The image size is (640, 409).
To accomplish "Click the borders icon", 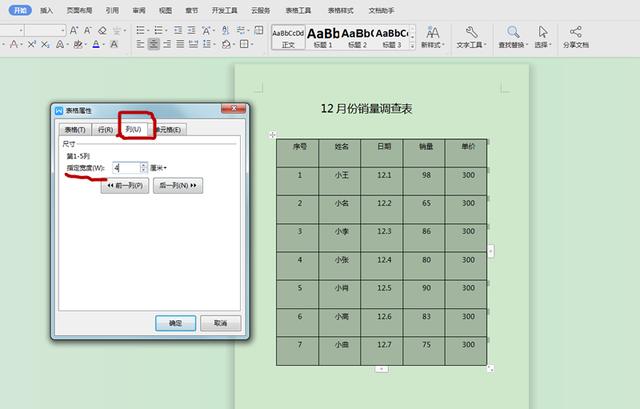I will (x=244, y=44).
